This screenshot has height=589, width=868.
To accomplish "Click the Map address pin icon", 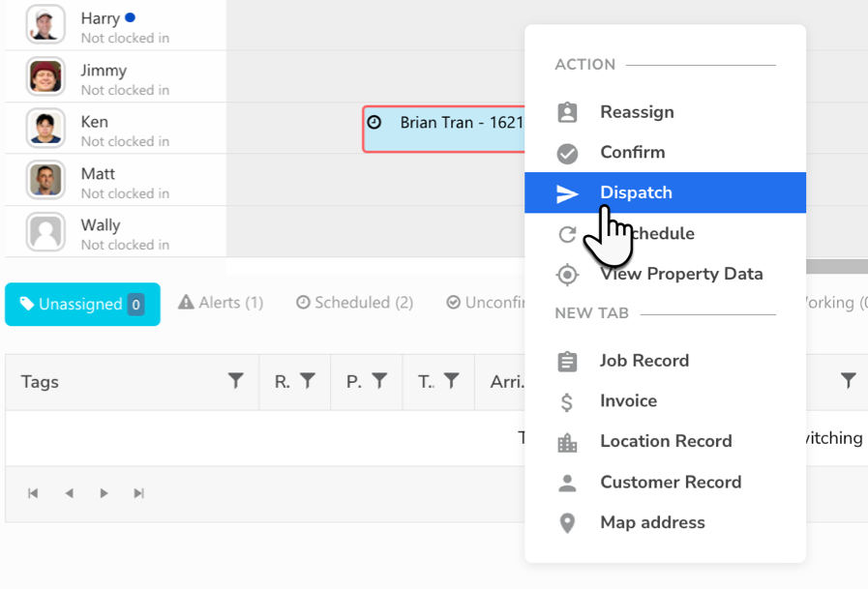I will point(568,522).
